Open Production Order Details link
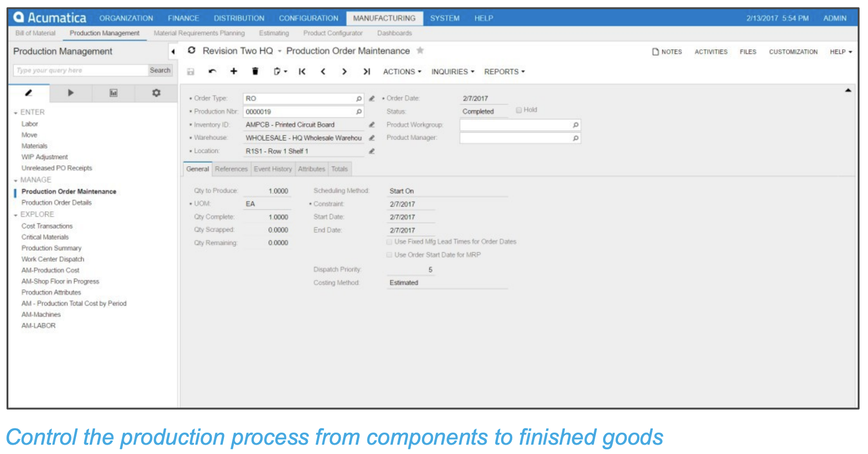 [x=56, y=203]
